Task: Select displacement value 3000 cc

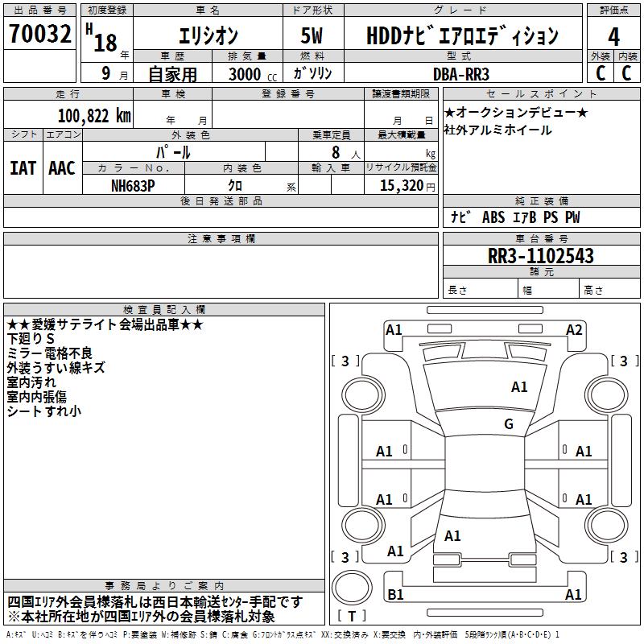Action: (253, 74)
